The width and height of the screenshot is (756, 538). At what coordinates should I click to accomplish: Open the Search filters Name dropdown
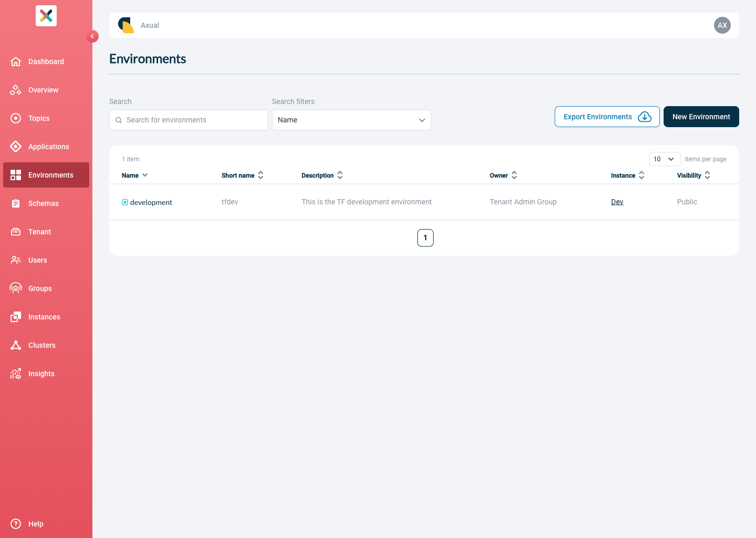click(x=351, y=120)
